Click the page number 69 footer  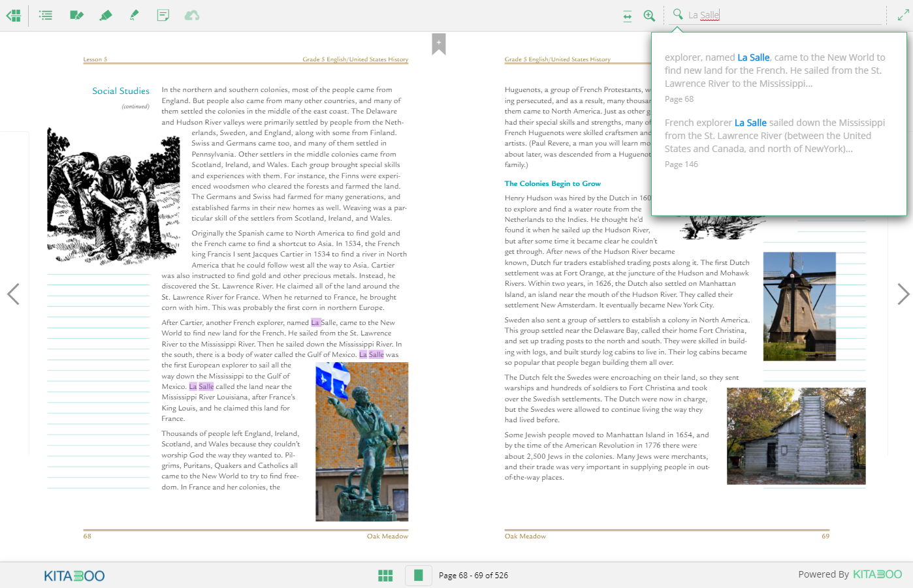pos(825,536)
